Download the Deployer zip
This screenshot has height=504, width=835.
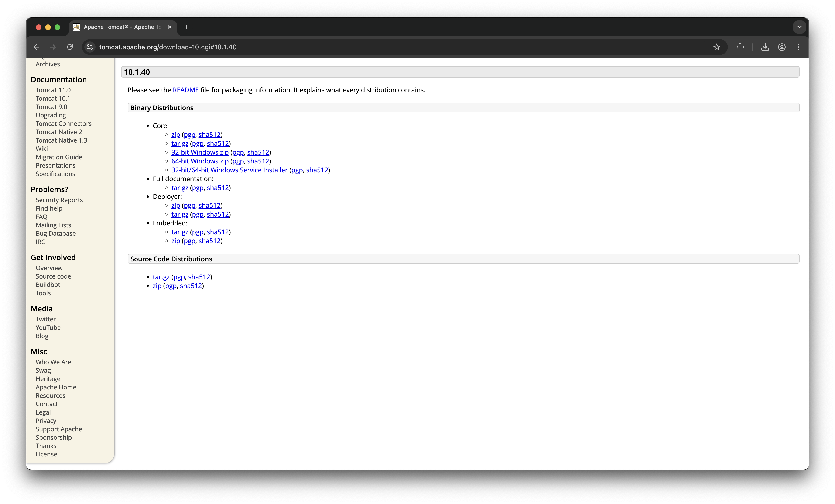point(175,205)
